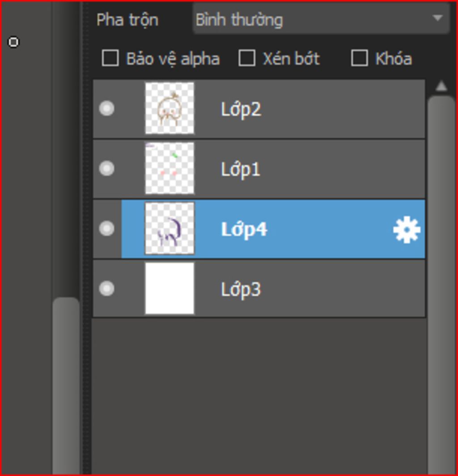Toggle visibility of selected Lớp4 layer
The width and height of the screenshot is (458, 476).
[106, 228]
